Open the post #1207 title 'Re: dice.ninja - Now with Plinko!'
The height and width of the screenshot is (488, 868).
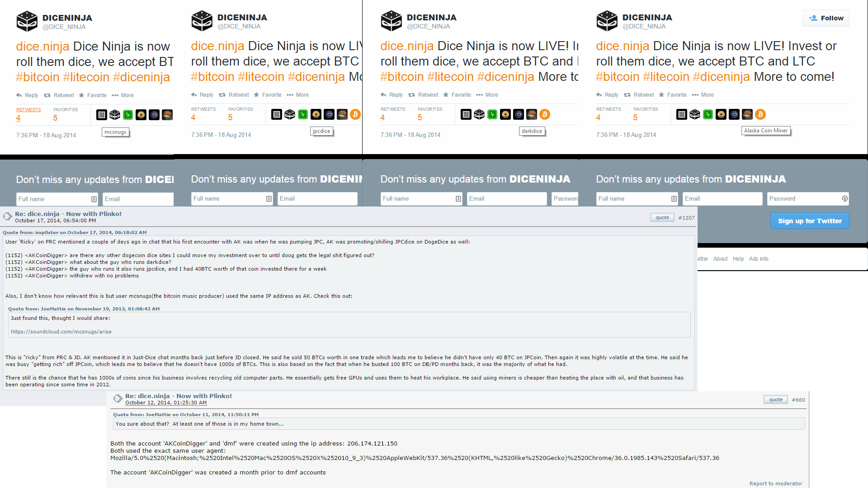[68, 214]
